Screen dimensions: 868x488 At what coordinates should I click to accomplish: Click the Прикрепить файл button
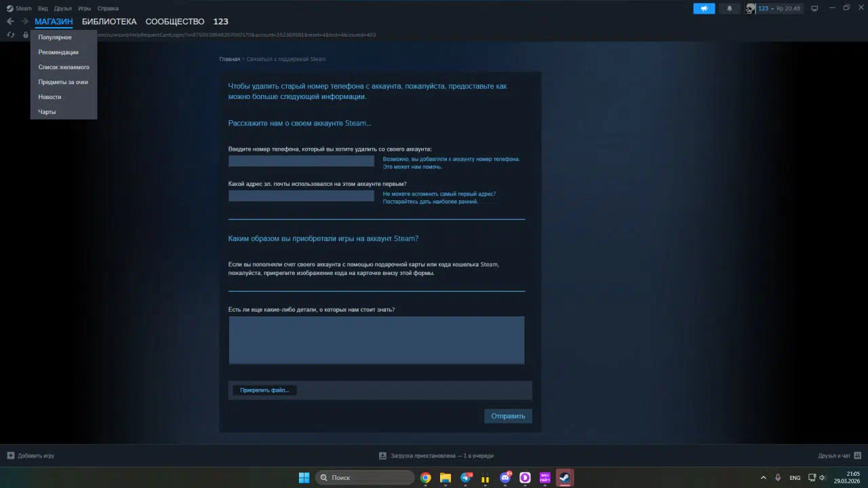[x=264, y=390]
